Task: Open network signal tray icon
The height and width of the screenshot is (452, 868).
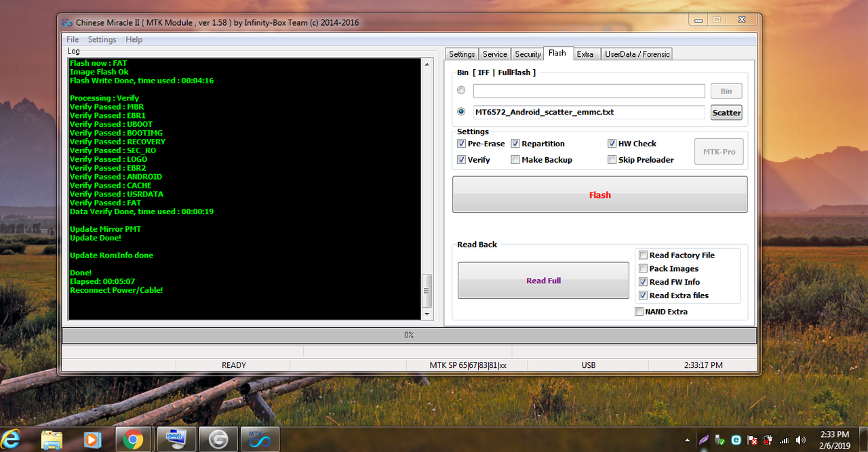Action: click(x=785, y=440)
